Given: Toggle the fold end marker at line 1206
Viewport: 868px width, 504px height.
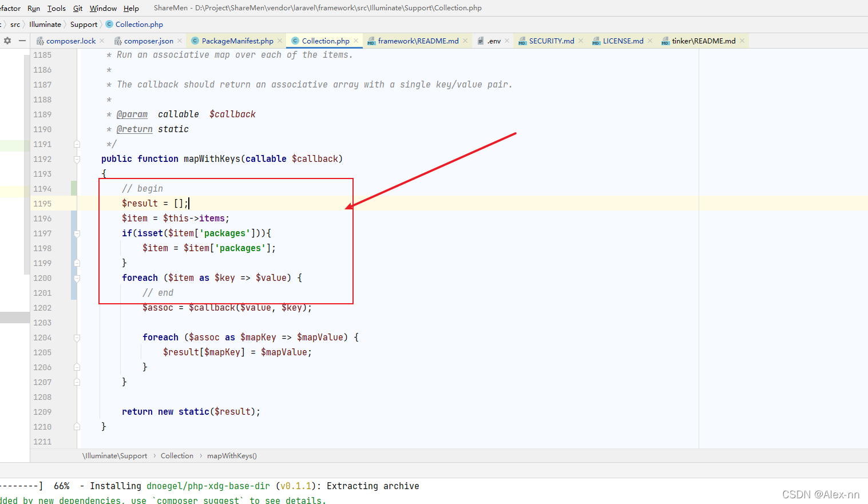Looking at the screenshot, I should (x=77, y=367).
